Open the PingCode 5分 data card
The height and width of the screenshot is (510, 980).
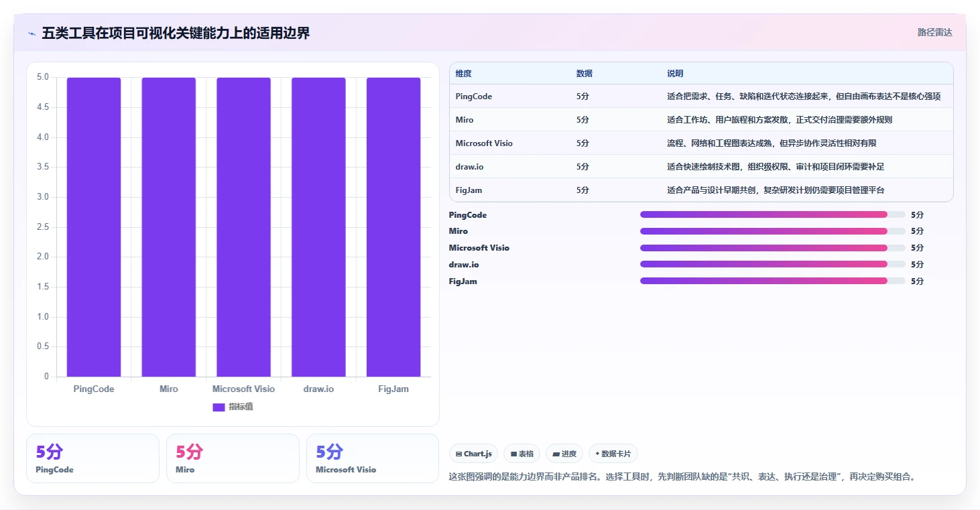pyautogui.click(x=93, y=458)
